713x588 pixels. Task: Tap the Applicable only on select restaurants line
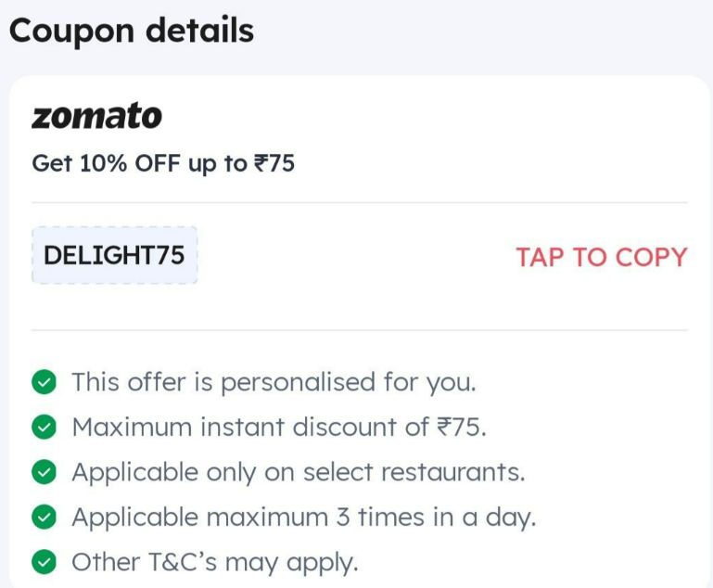point(299,472)
